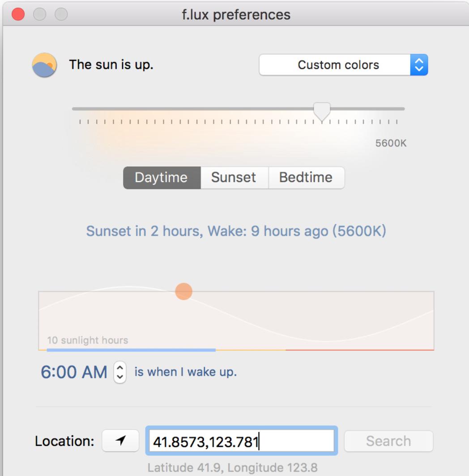Click inside the Location coordinates field

(x=241, y=442)
